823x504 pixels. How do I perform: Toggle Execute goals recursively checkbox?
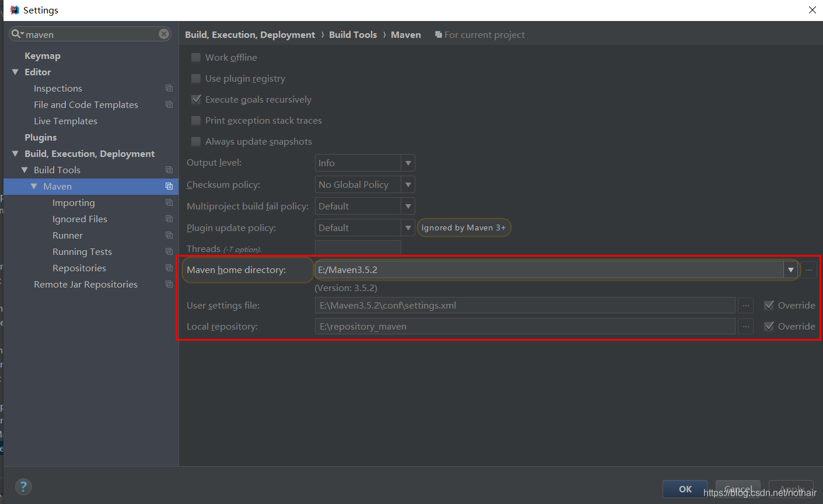coord(196,99)
